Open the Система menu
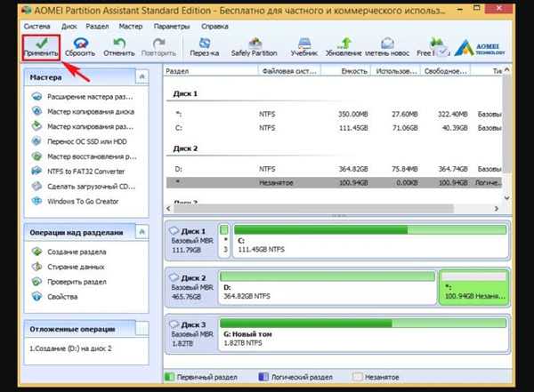This screenshot has width=534, height=392. [x=36, y=27]
